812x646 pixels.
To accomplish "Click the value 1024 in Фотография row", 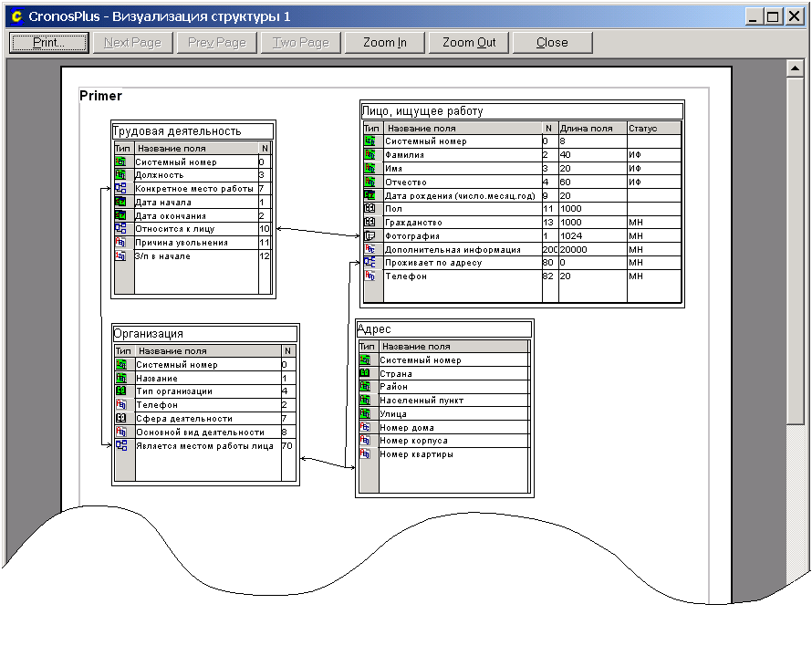I will 570,235.
